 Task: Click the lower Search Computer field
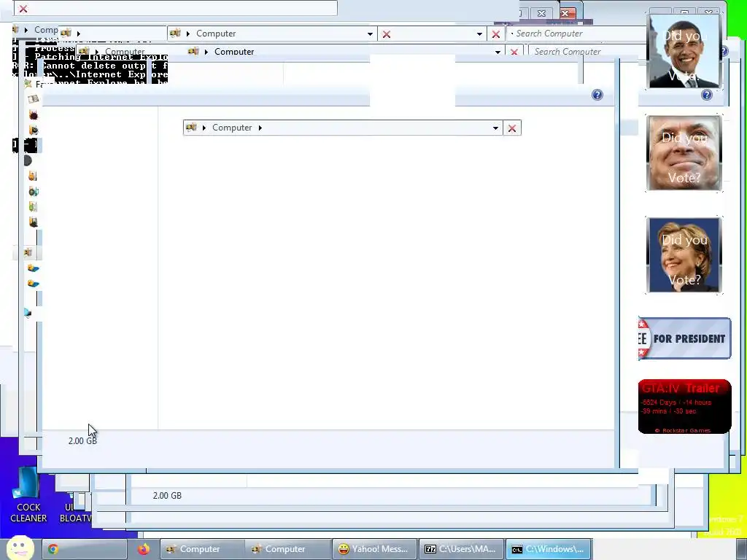[587, 51]
